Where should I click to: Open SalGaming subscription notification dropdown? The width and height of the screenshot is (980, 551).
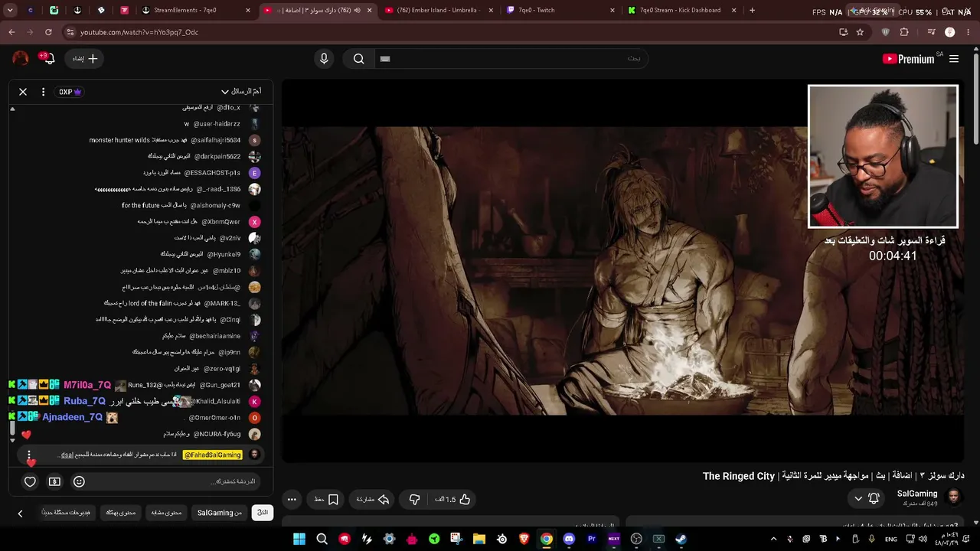click(866, 499)
